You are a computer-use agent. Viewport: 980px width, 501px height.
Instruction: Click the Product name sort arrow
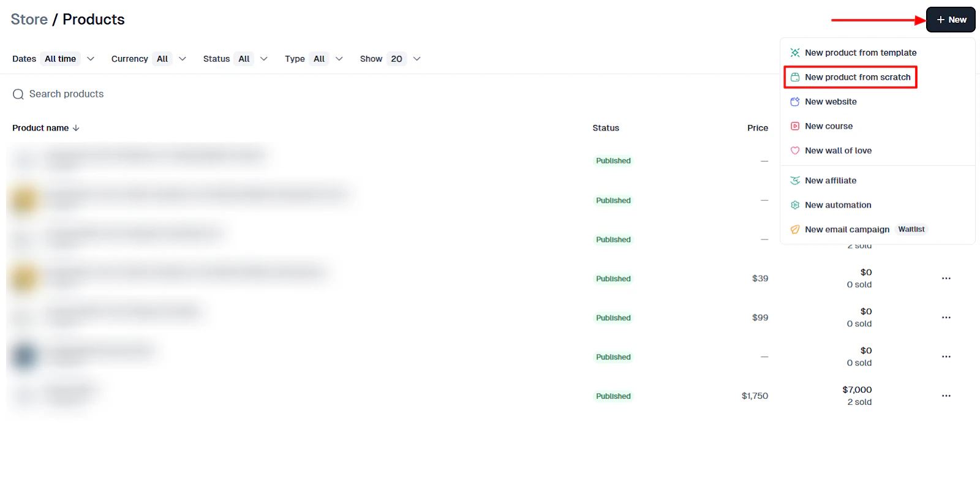[76, 128]
